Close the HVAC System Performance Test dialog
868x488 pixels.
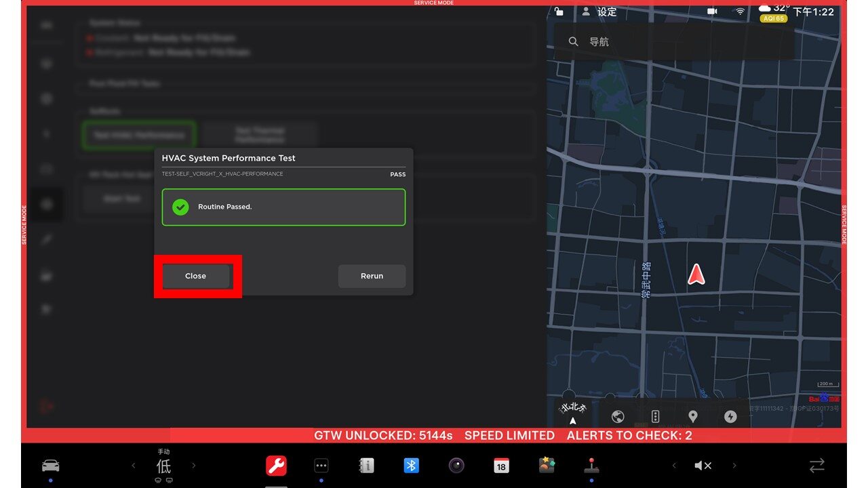(x=196, y=276)
